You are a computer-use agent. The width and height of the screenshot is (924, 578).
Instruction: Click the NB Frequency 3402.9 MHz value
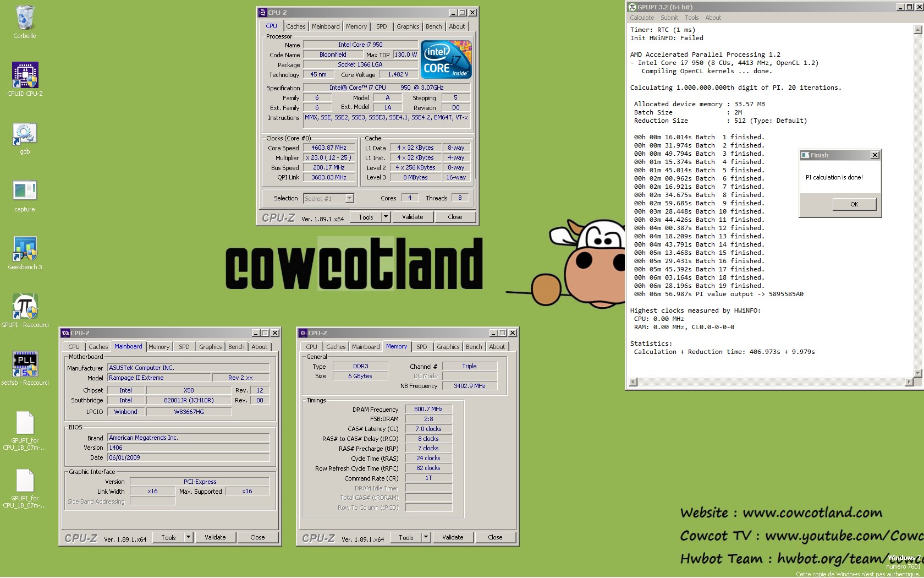[x=470, y=386]
